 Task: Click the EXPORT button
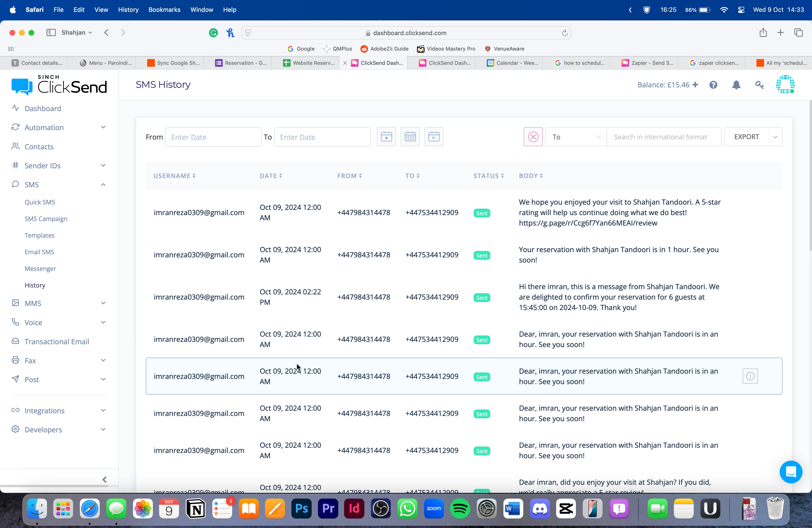(746, 137)
